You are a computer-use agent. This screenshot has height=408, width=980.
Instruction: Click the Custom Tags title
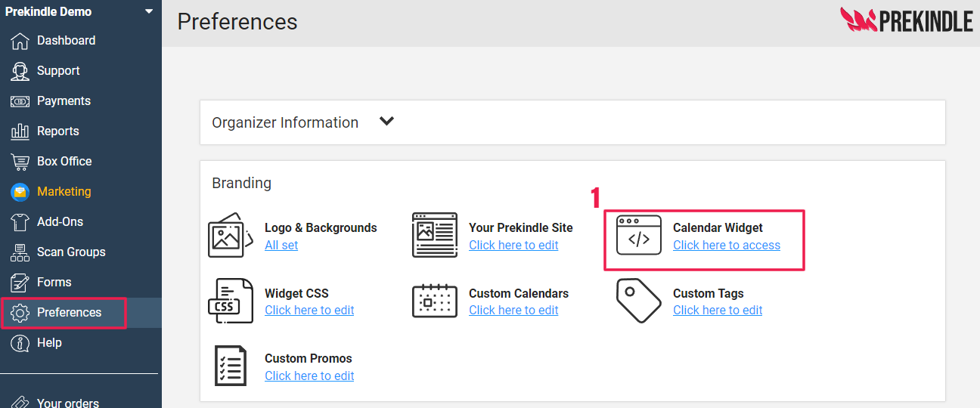pos(709,293)
